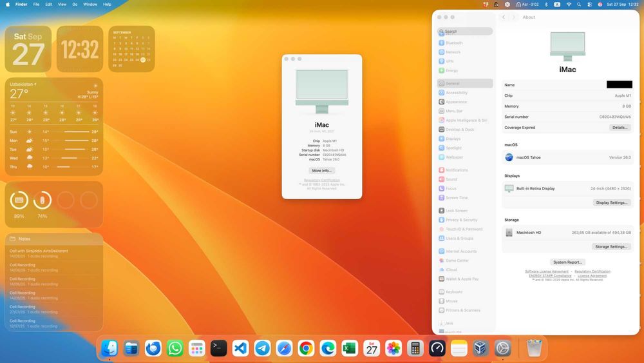
Task: Open Display Settings button
Action: [612, 202]
